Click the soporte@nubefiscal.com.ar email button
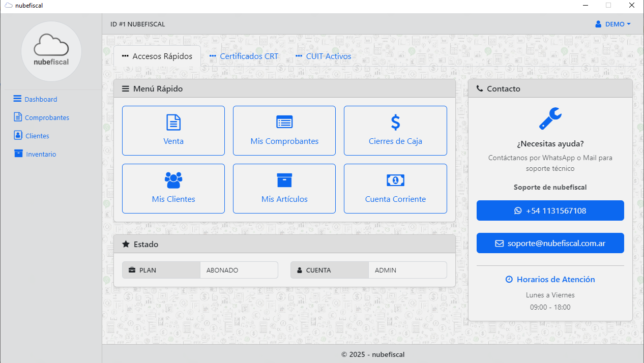644x363 pixels. tap(550, 243)
